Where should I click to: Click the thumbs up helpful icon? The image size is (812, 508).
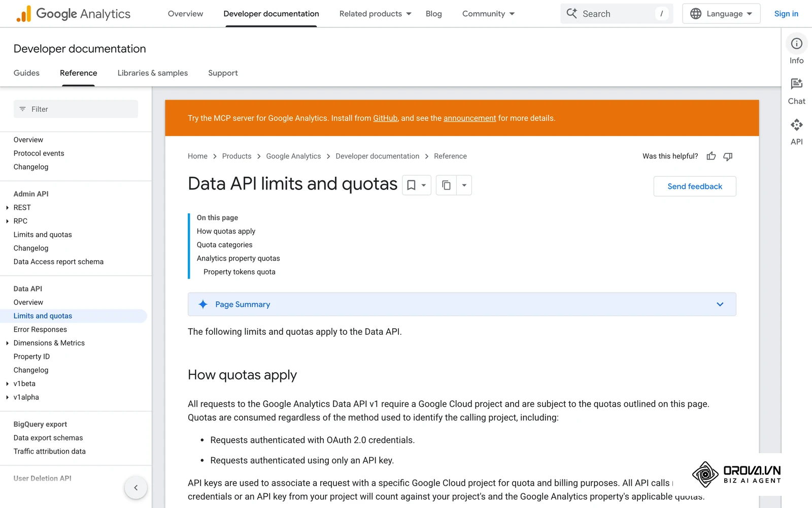711,156
